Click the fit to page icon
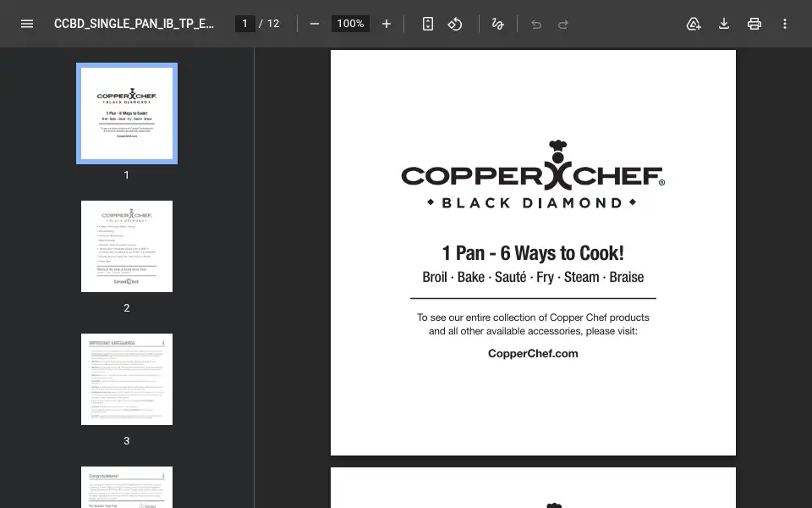 [x=428, y=24]
